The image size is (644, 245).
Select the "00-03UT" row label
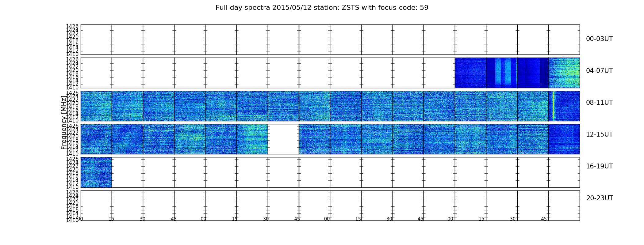[599, 39]
